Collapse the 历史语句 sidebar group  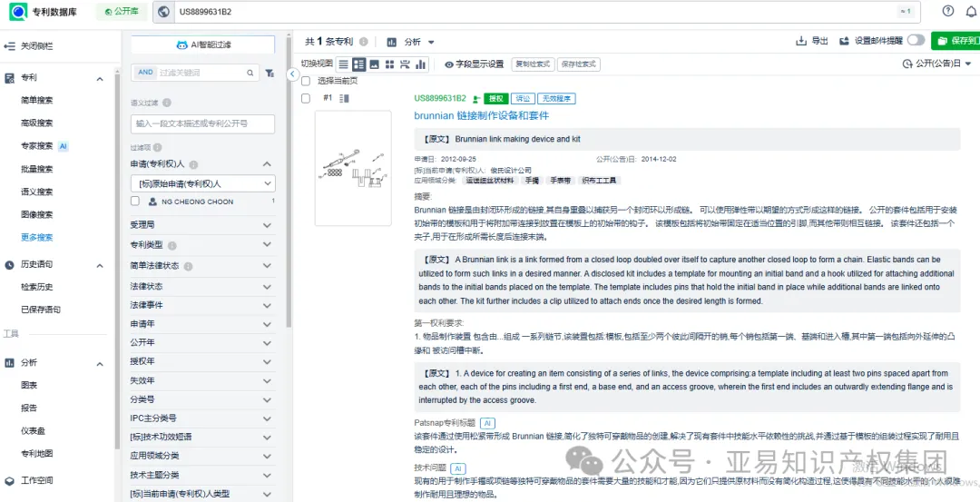pyautogui.click(x=100, y=265)
